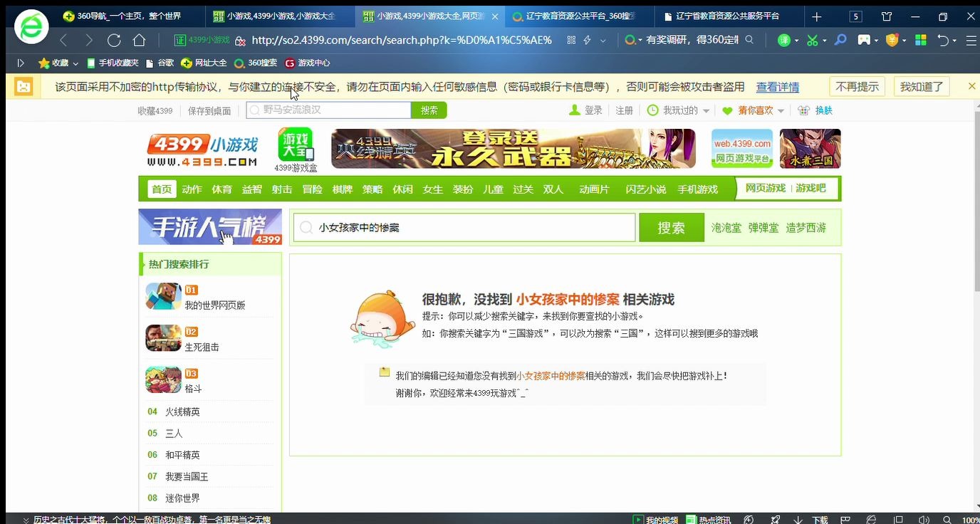Click the browser forward arrow
The height and width of the screenshot is (524, 980).
tap(89, 40)
